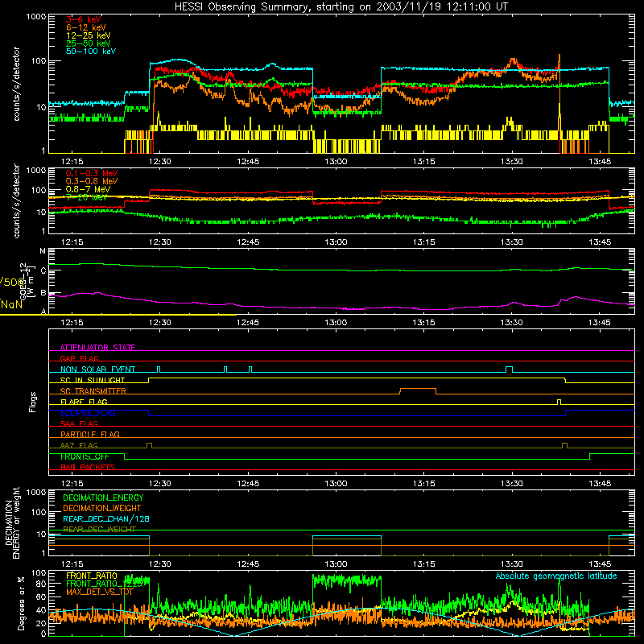Click the FRONTS_OFF flag label
644x644 pixels.
coord(85,456)
